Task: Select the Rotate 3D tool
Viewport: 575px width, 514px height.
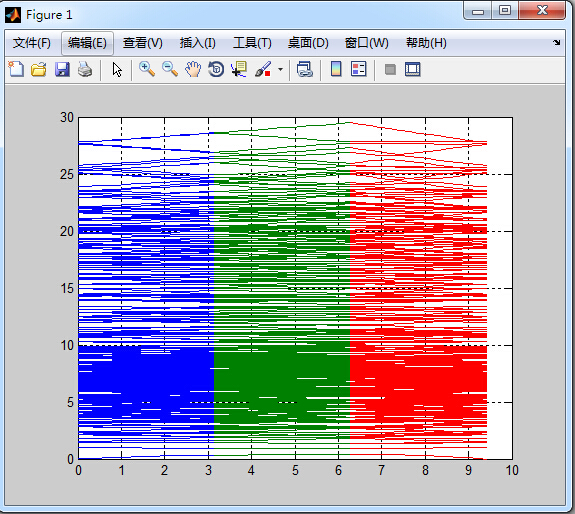Action: [x=216, y=69]
